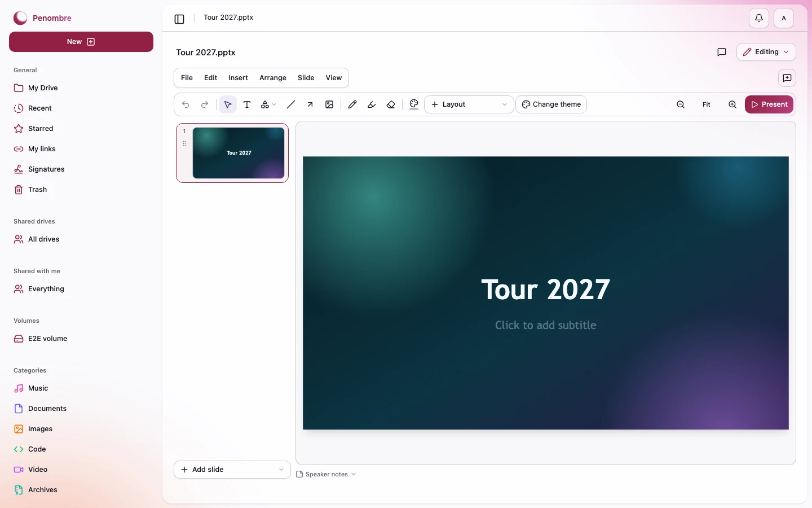
Task: Select the Arrow tool
Action: tap(310, 104)
